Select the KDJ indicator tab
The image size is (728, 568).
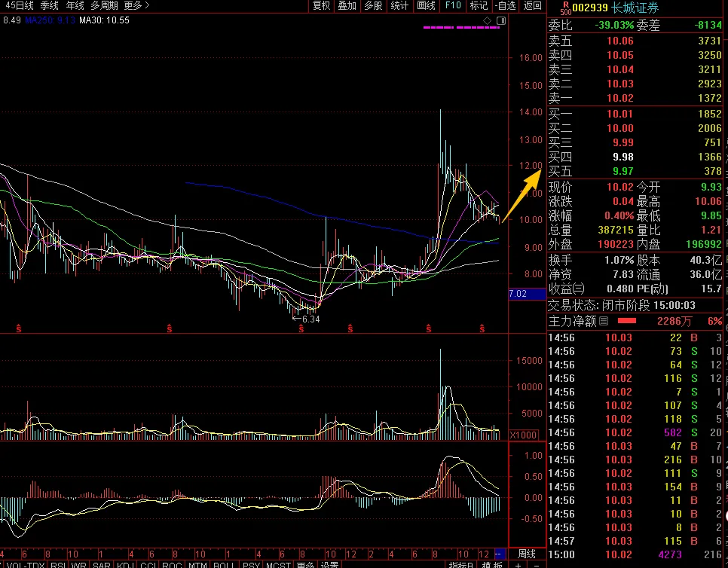pos(125,565)
